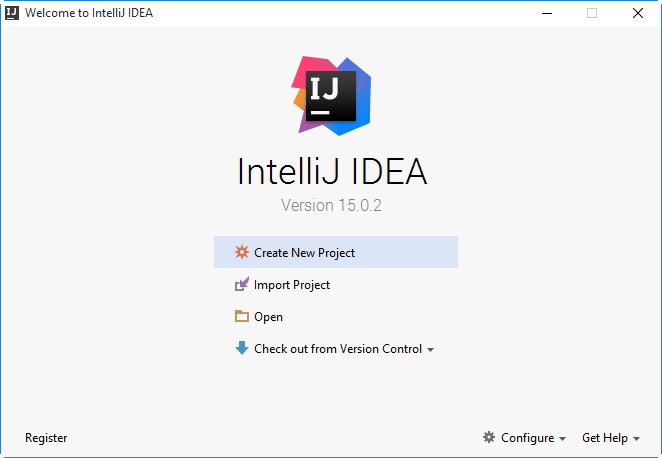Click the Open folder icon

(241, 317)
